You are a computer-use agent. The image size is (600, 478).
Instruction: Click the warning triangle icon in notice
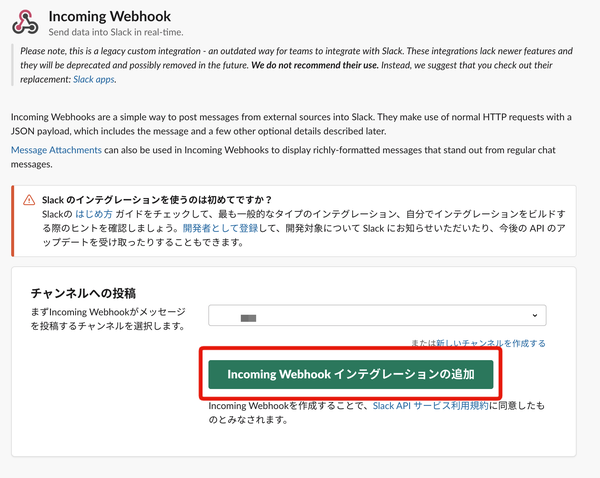click(29, 200)
